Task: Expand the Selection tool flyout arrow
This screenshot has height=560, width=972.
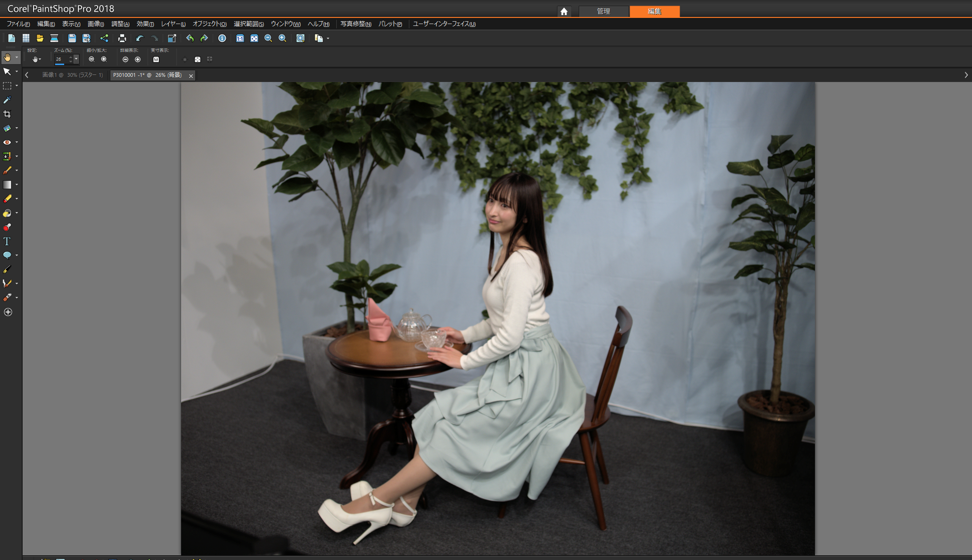Action: click(17, 86)
